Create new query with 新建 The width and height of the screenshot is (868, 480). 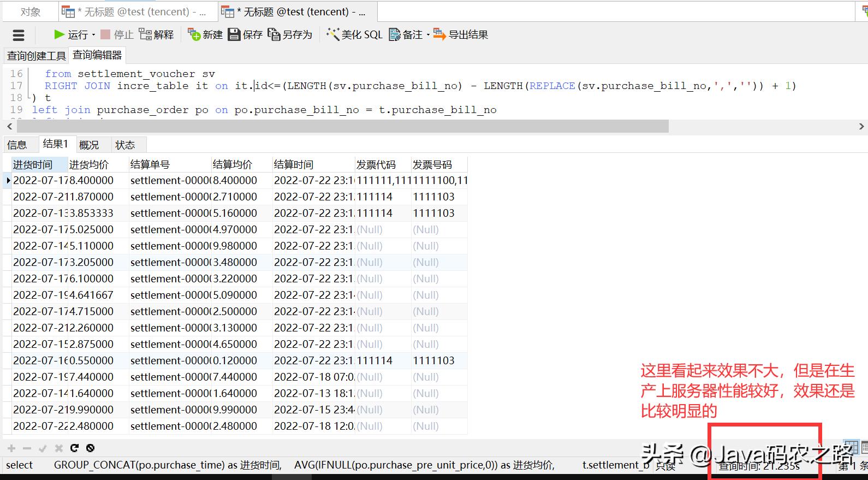205,35
